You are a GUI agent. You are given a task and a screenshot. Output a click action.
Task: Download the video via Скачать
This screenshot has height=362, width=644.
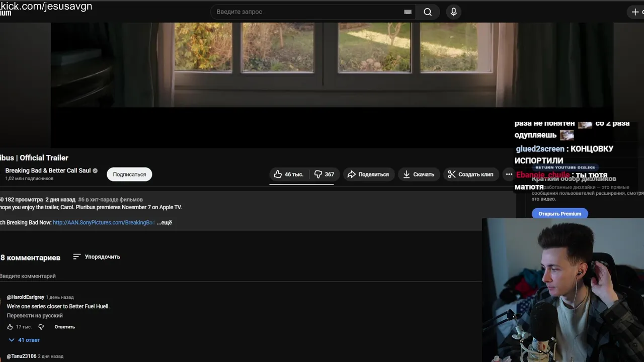[419, 174]
